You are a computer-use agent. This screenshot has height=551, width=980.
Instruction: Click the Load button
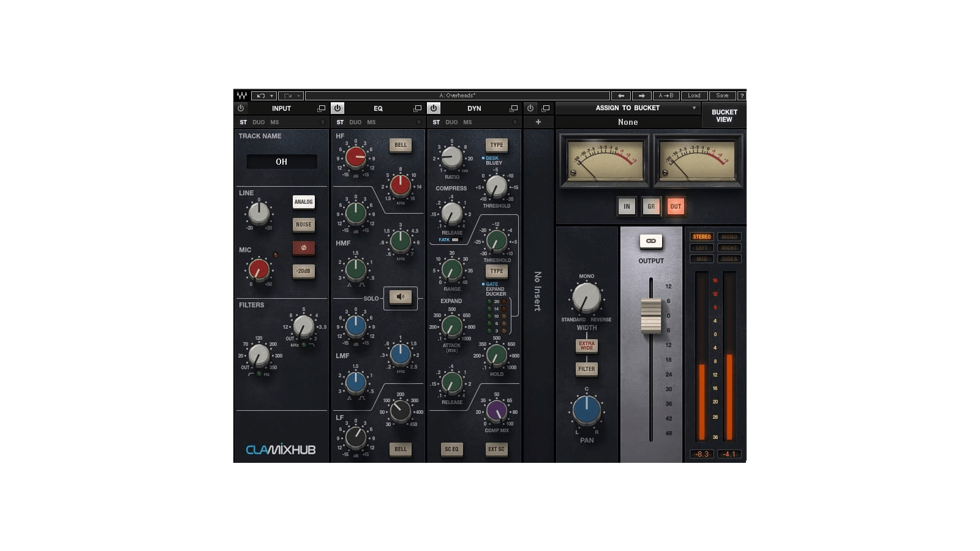(x=694, y=96)
